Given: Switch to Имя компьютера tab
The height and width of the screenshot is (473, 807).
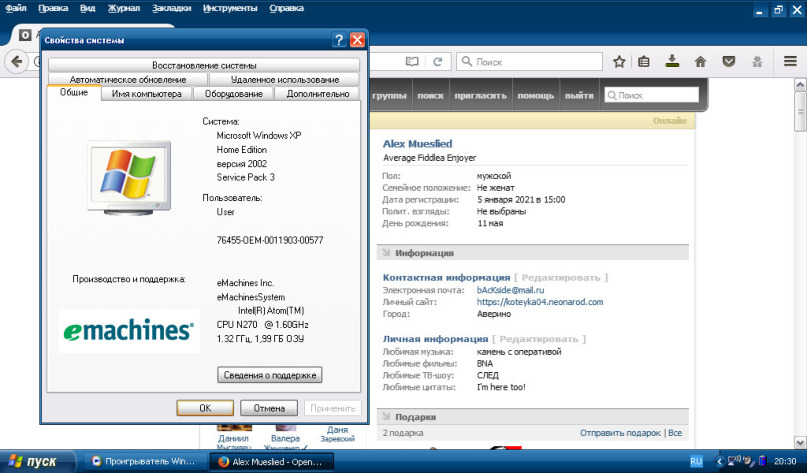Looking at the screenshot, I should 146,94.
